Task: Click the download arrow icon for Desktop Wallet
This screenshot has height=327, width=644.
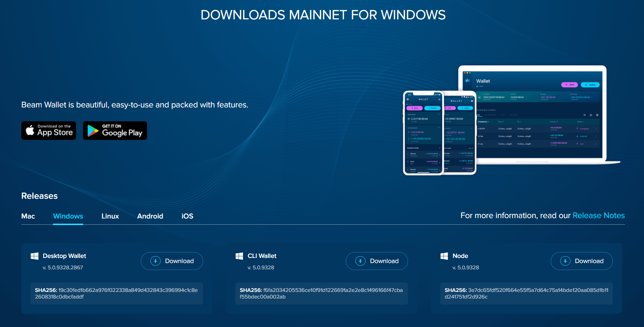Action: 156,261
